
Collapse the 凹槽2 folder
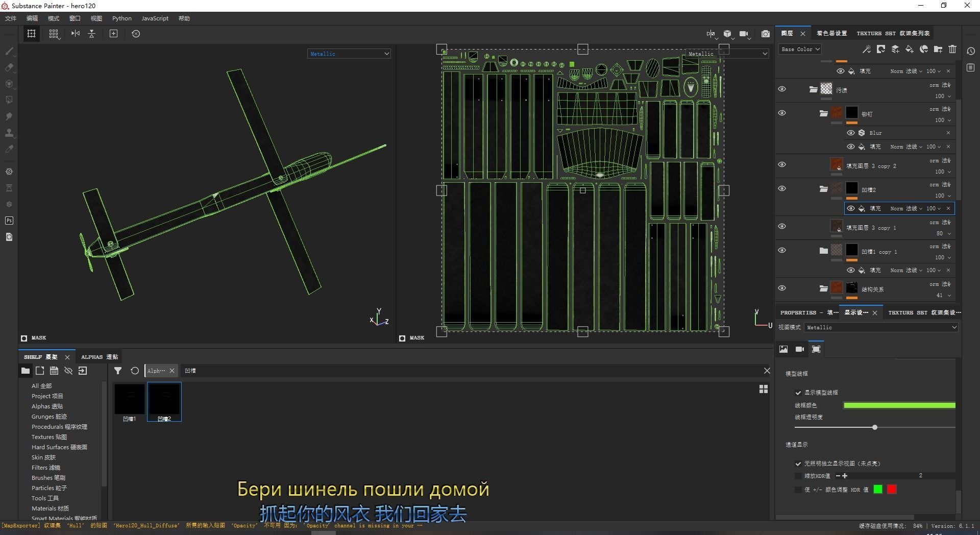coord(823,189)
